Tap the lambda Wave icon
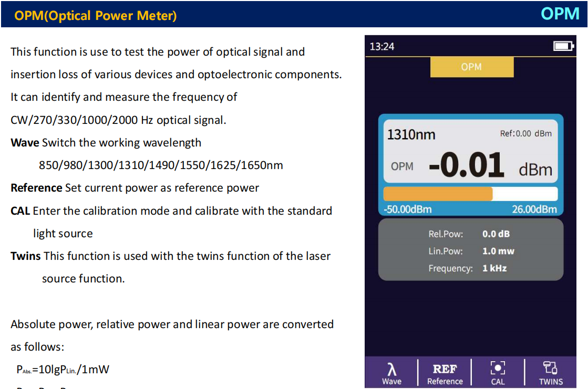The height and width of the screenshot is (389, 588). point(391,369)
